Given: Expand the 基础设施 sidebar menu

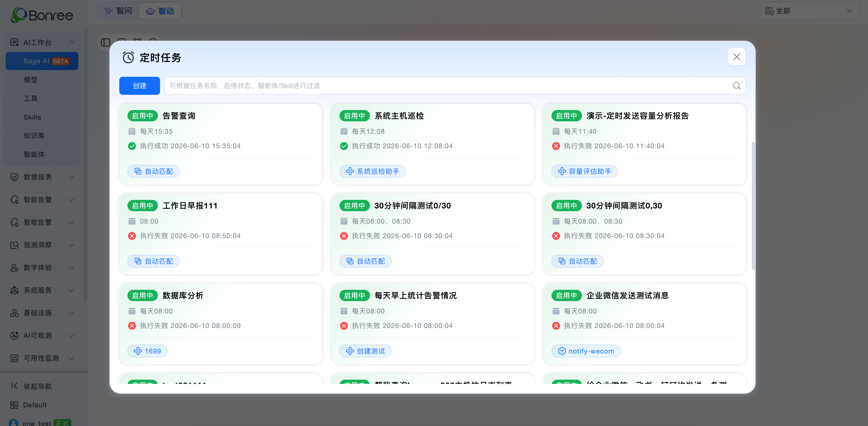Looking at the screenshot, I should click(x=42, y=313).
